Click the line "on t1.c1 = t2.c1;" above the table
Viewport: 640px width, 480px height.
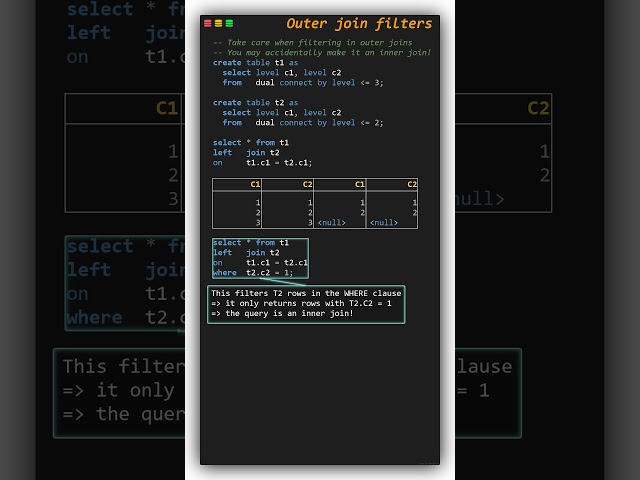(x=262, y=162)
